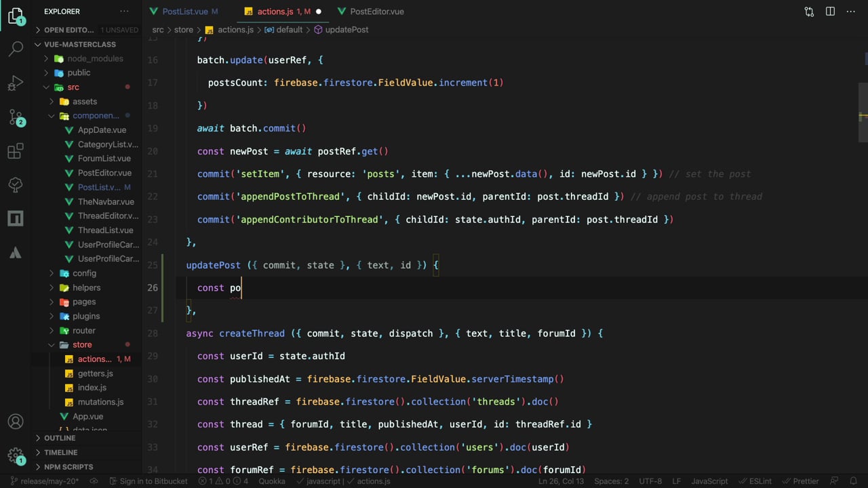Viewport: 868px width, 488px height.
Task: Click the unsaved dot on actions.js tab
Action: point(319,12)
